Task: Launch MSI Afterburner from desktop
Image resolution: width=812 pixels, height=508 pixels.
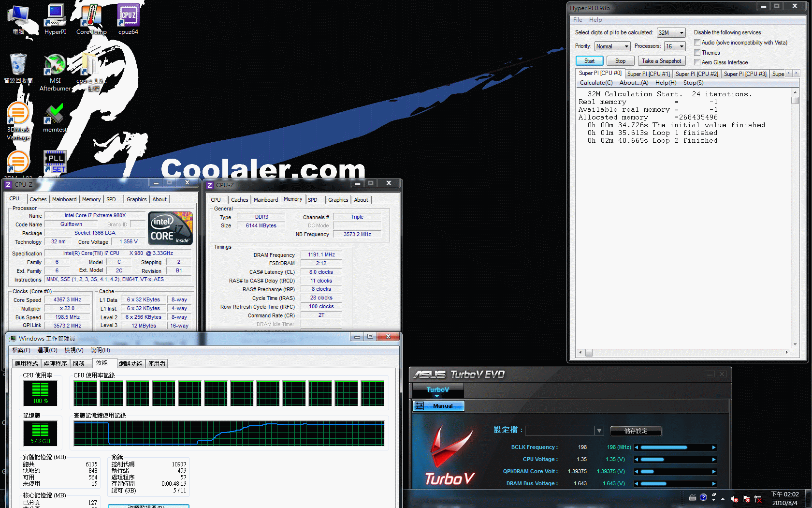Action: click(x=55, y=73)
